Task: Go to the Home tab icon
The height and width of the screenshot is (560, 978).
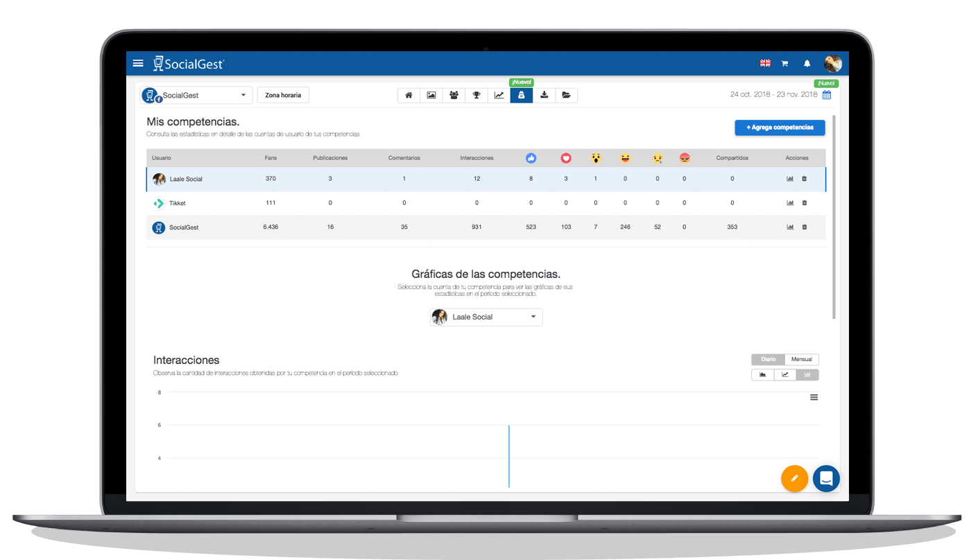Action: (409, 96)
